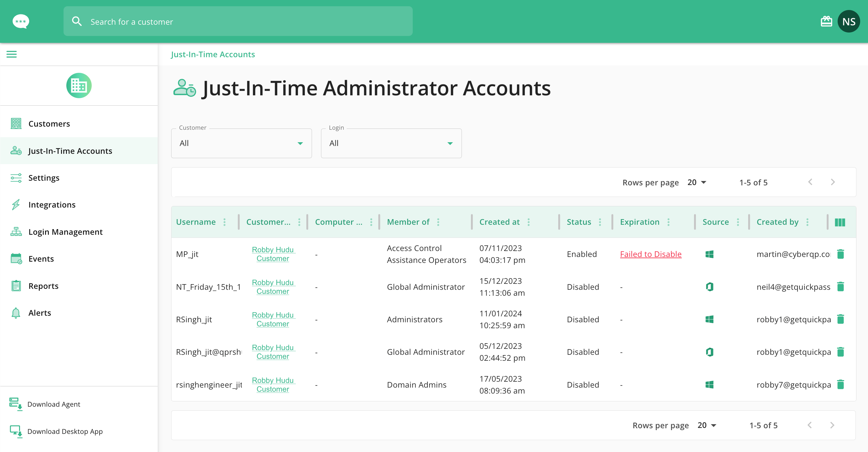This screenshot has width=868, height=452.
Task: Open Customer column options menu
Action: point(299,222)
